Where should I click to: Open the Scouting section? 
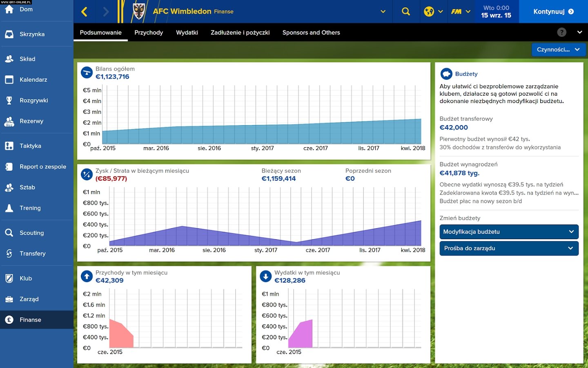tap(31, 233)
